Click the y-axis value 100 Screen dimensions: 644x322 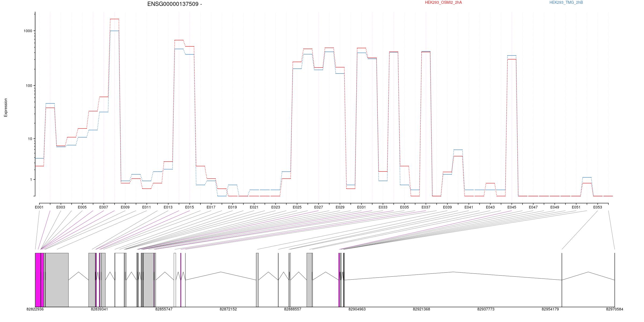coord(29,86)
